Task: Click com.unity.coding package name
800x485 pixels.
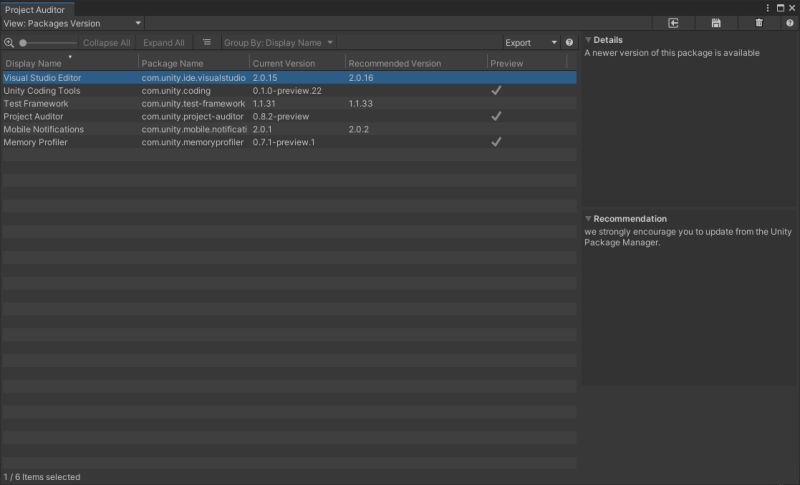Action: [x=176, y=91]
